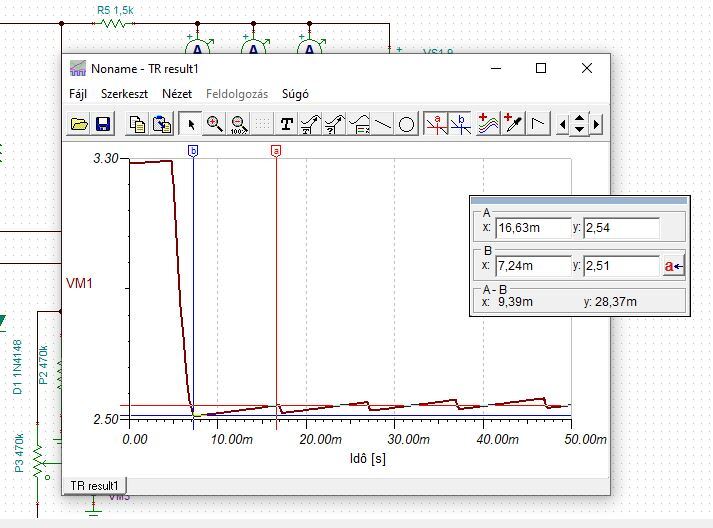Click cursor A x field 16,63m
The width and height of the screenshot is (713, 528).
coord(533,227)
